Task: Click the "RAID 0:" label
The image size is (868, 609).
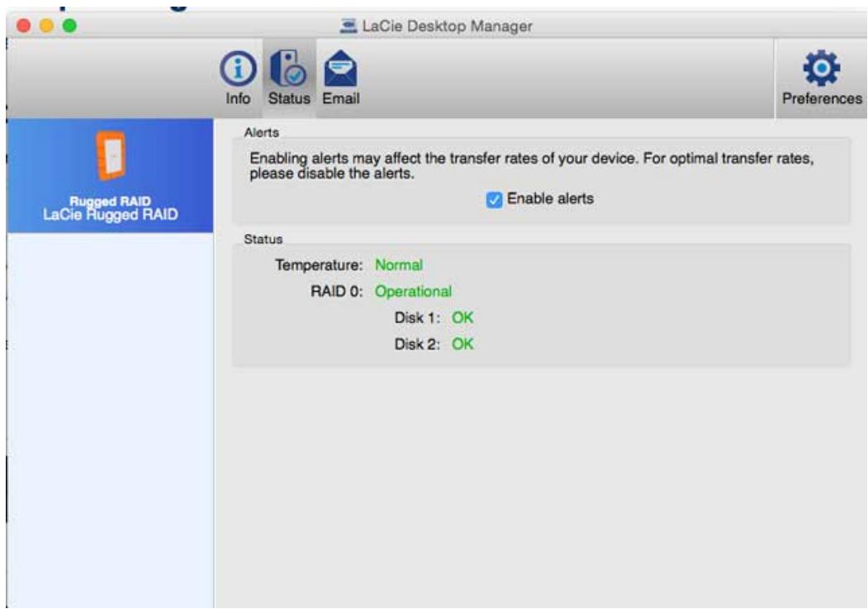Action: pyautogui.click(x=337, y=291)
